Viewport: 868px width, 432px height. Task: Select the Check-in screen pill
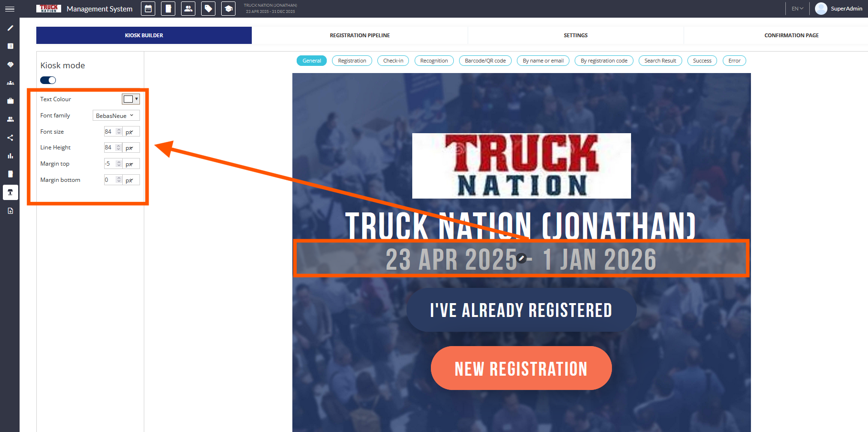393,61
